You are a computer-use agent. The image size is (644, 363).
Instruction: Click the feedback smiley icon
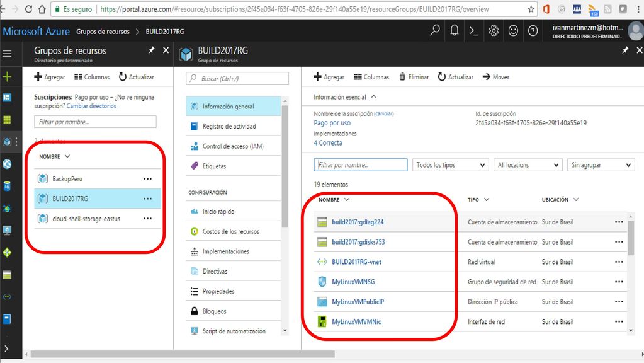coord(514,31)
